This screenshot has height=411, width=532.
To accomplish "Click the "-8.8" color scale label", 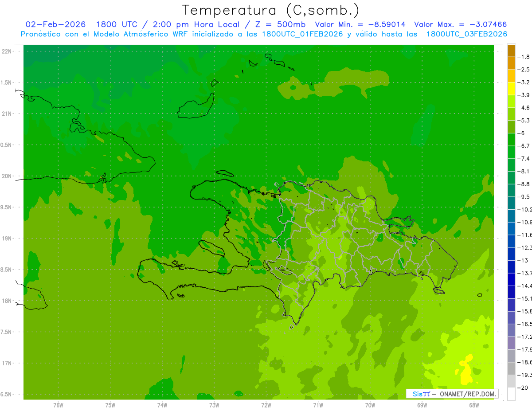I will (x=524, y=184).
